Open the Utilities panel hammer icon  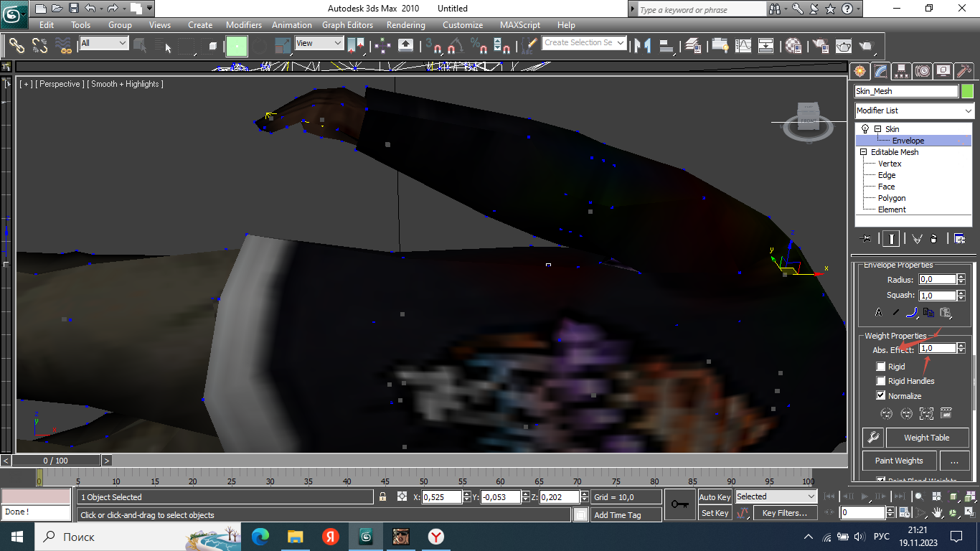(965, 71)
